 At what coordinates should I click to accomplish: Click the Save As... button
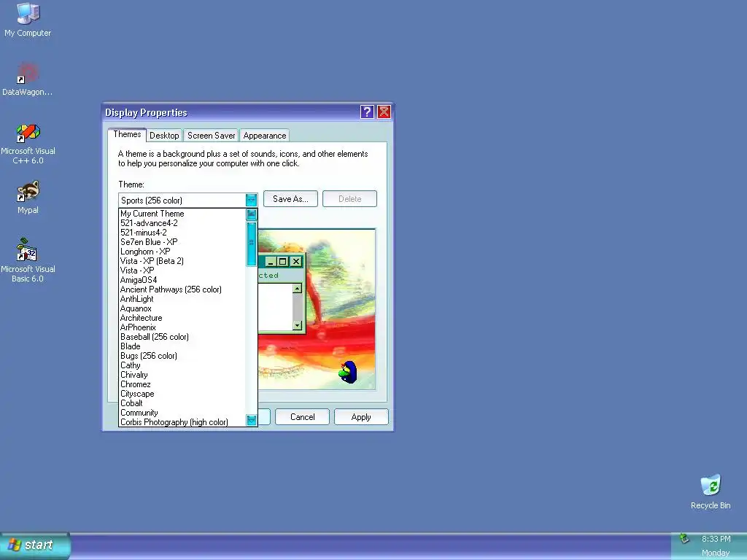pos(290,199)
